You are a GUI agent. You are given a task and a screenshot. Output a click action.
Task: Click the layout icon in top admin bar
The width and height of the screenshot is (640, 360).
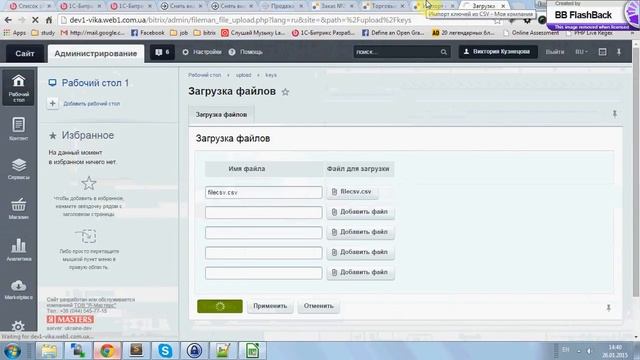(x=602, y=52)
